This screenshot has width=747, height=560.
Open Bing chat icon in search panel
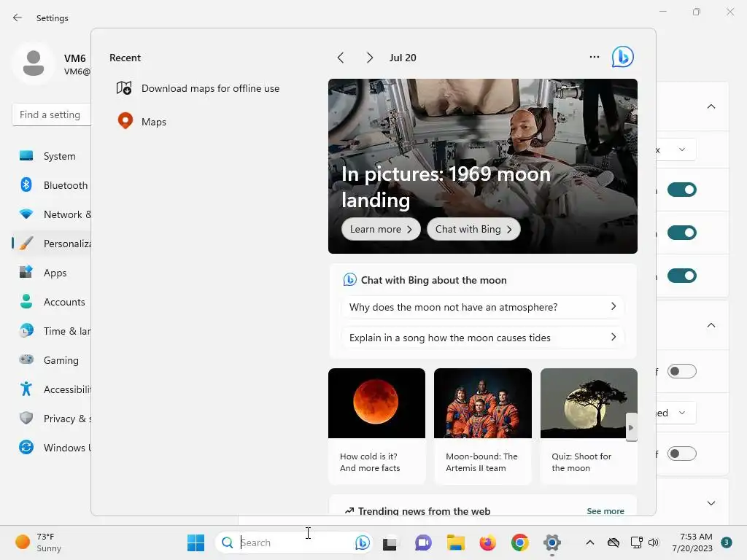[x=623, y=57]
